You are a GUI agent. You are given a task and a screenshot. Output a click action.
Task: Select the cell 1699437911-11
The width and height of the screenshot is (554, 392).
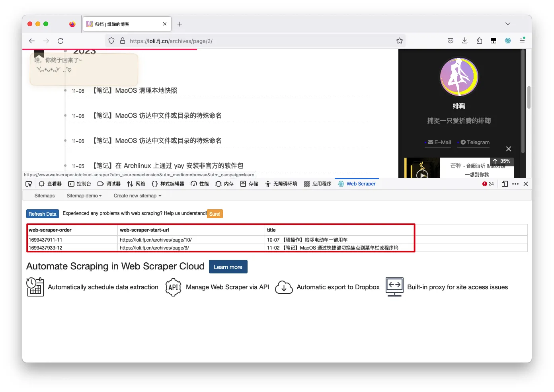point(72,240)
